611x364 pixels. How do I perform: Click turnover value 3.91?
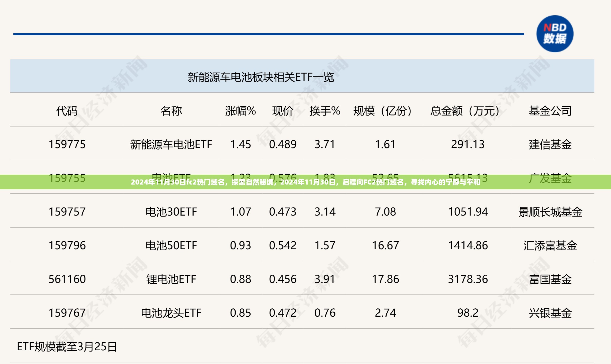pos(325,279)
